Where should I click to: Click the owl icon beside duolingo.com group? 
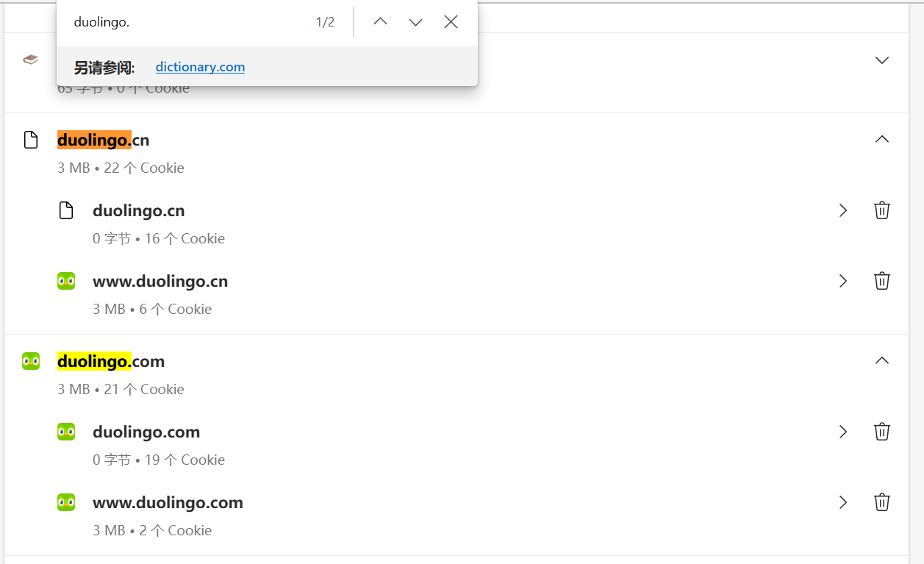30,361
